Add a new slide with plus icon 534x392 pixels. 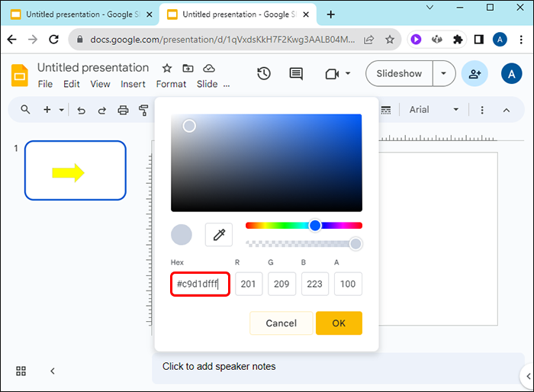[x=47, y=110]
